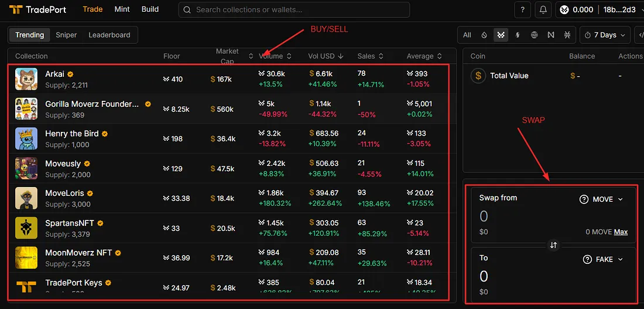The image size is (644, 309).
Task: Open the Mint menu
Action: click(x=122, y=9)
